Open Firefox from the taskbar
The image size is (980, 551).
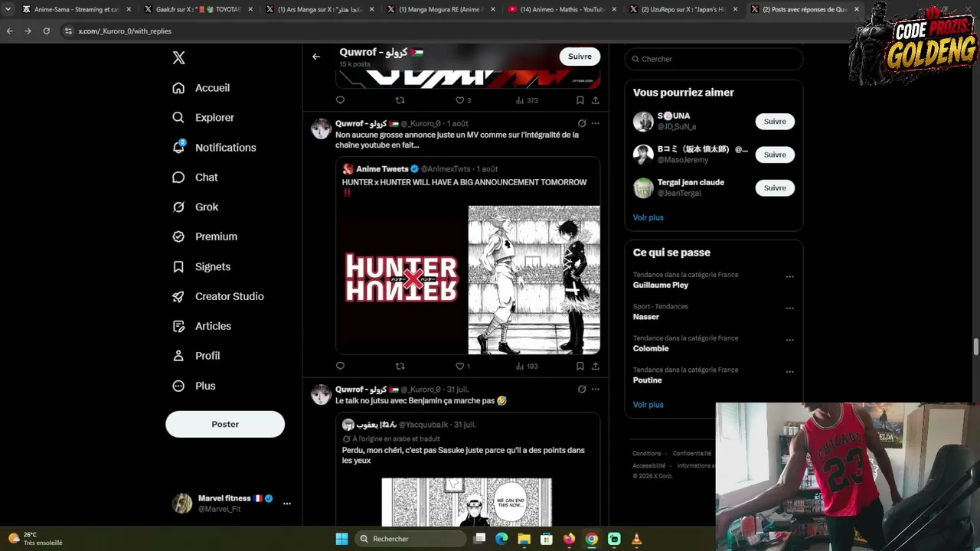[569, 539]
